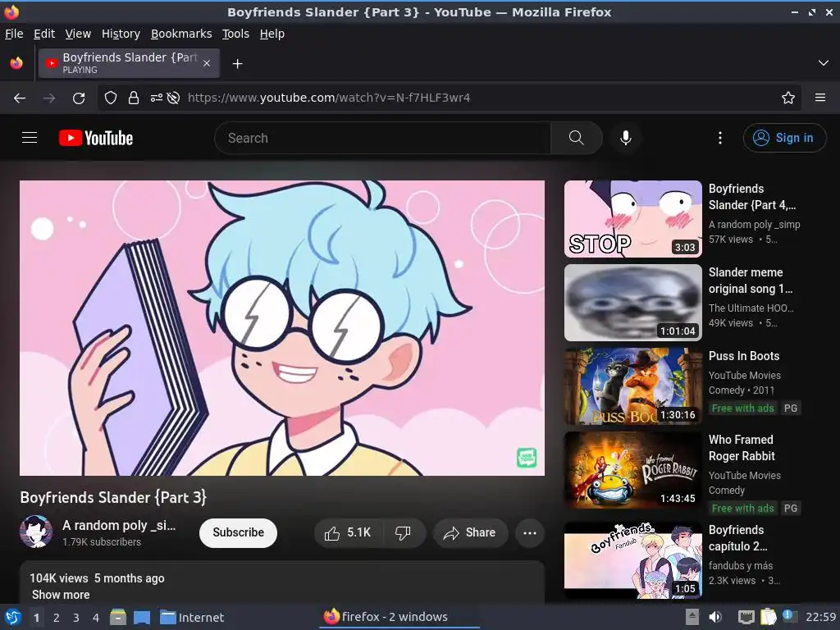Open the Roger Rabbit 1:43:45 thumbnail

(x=632, y=470)
